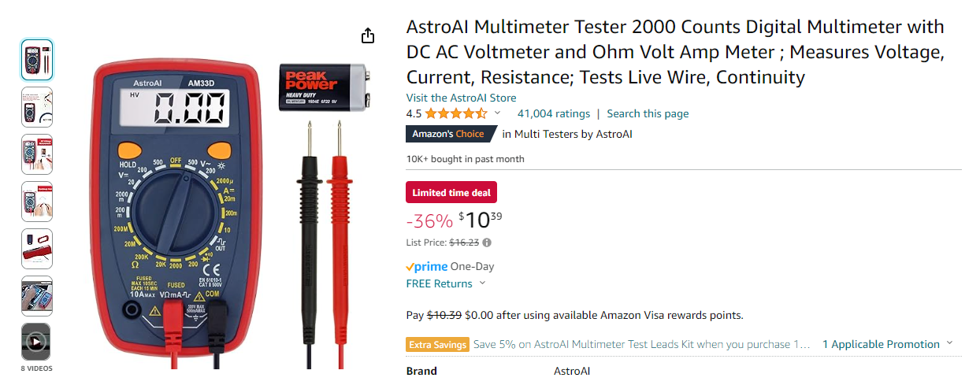Select the sixth thumbnail above the video
The image size is (980, 385).
[36, 296]
